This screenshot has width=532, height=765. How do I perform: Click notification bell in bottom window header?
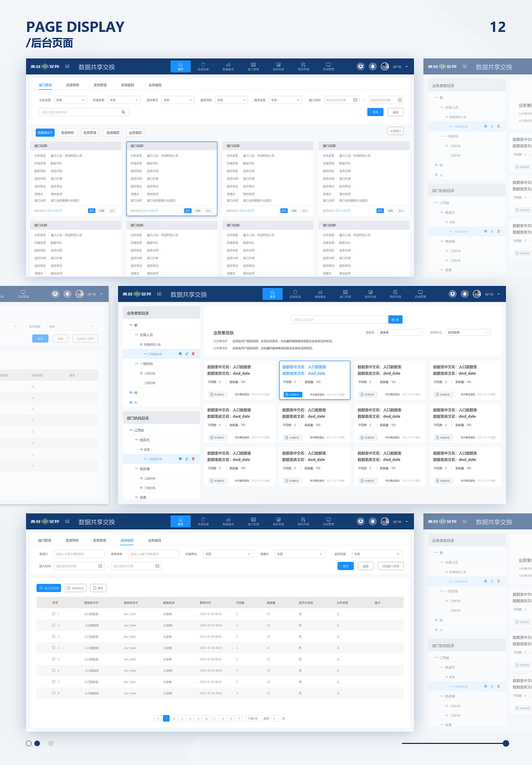pyautogui.click(x=373, y=521)
